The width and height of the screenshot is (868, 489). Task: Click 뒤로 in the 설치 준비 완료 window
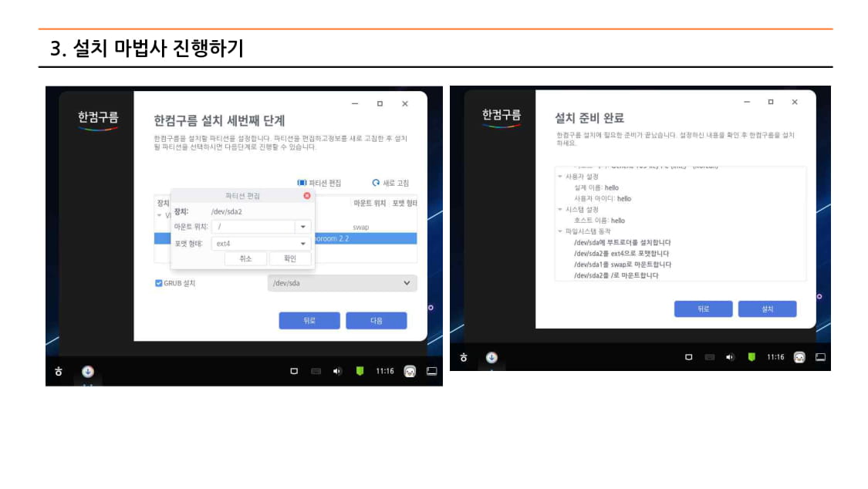[703, 309]
